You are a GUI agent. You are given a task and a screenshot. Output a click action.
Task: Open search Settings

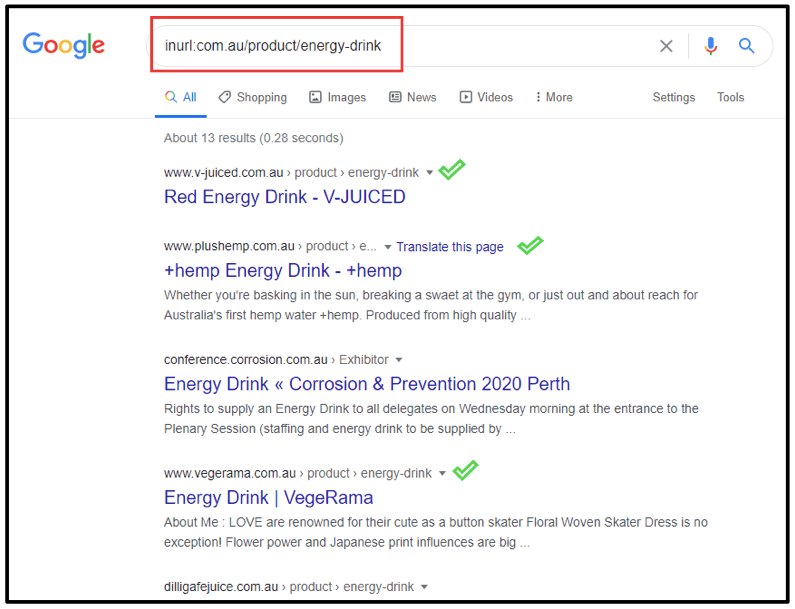673,97
